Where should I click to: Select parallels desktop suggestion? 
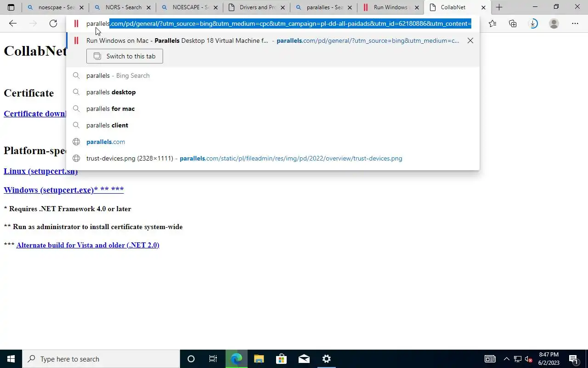pyautogui.click(x=273, y=92)
